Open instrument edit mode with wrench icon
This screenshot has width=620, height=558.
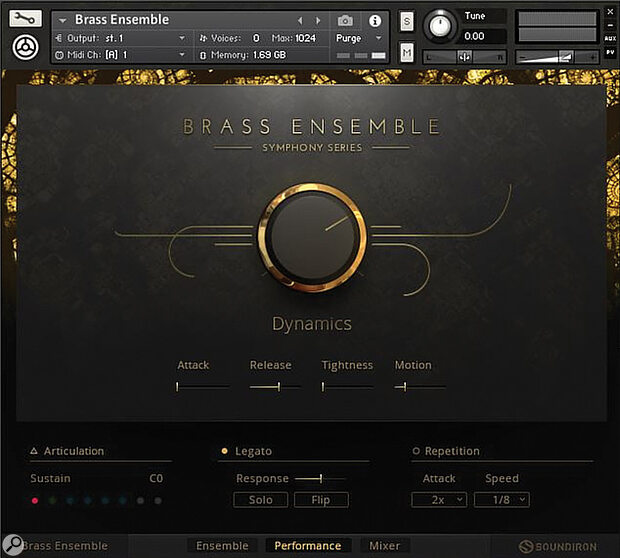click(25, 19)
